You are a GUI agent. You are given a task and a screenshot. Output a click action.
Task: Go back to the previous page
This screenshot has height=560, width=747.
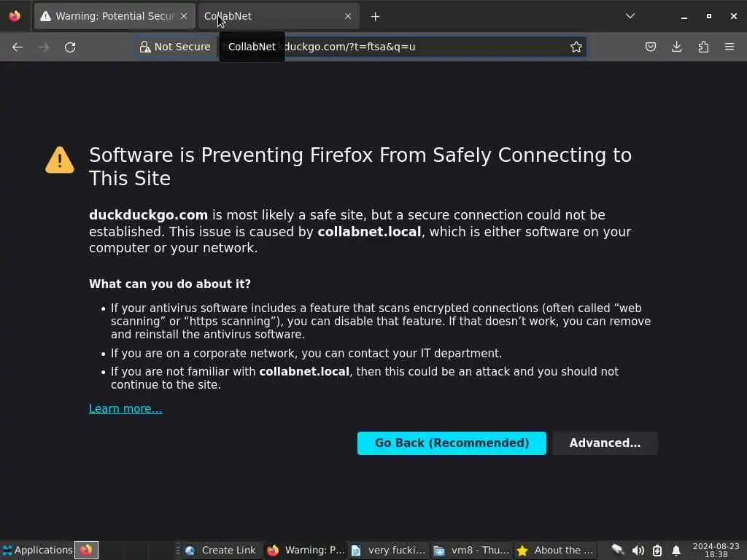[x=18, y=47]
